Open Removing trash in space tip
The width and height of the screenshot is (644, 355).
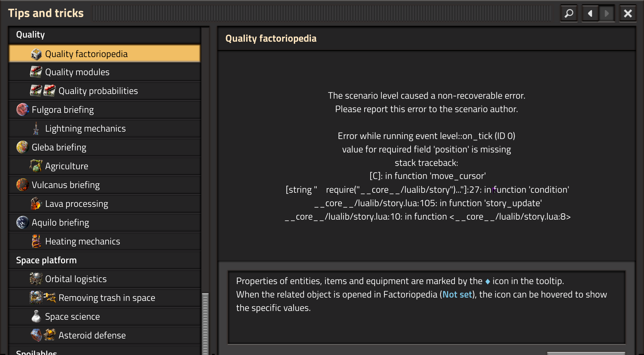coord(105,298)
